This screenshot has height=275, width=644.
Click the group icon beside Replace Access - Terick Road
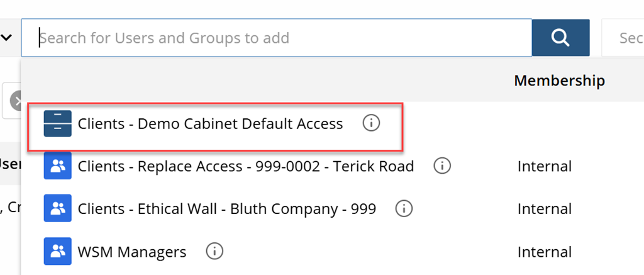[x=58, y=166]
